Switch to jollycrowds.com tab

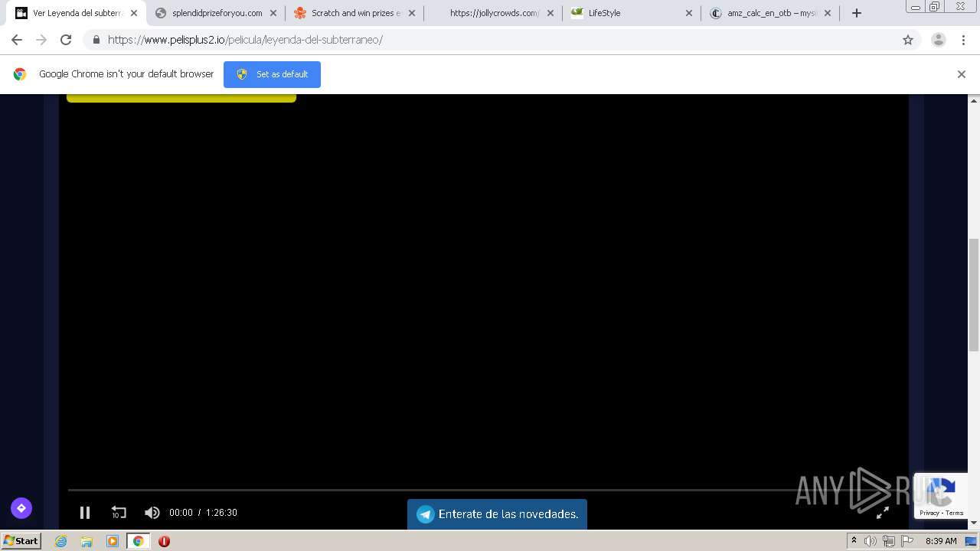(x=494, y=13)
